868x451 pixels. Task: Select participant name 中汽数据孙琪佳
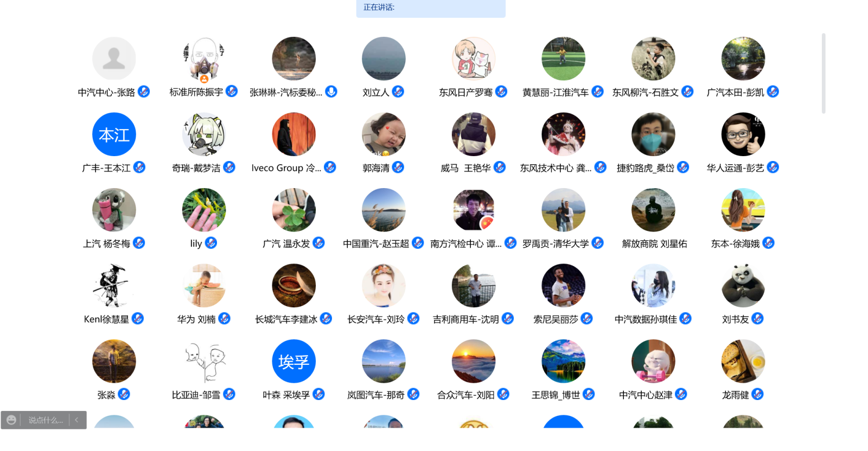pos(646,319)
